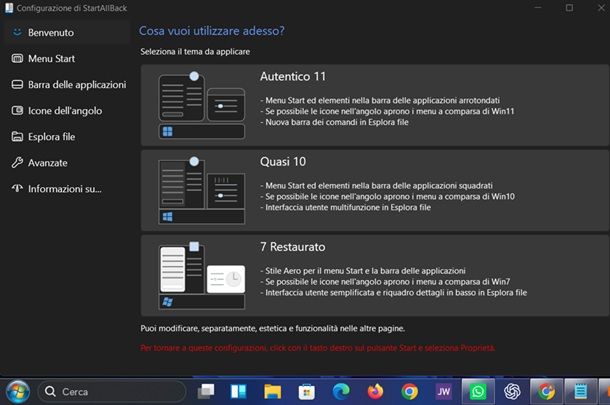The image size is (610, 405).
Task: Minimize the StartAllBack configuration window
Action: 538,8
